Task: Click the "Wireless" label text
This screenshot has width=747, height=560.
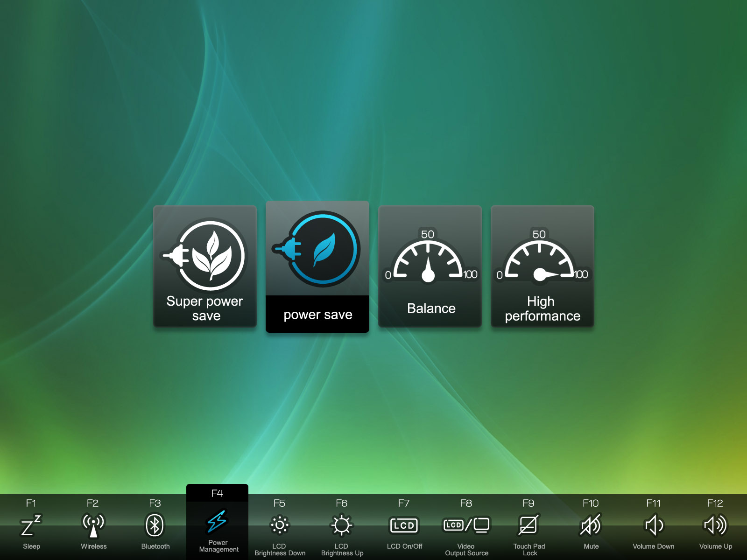Action: click(93, 546)
